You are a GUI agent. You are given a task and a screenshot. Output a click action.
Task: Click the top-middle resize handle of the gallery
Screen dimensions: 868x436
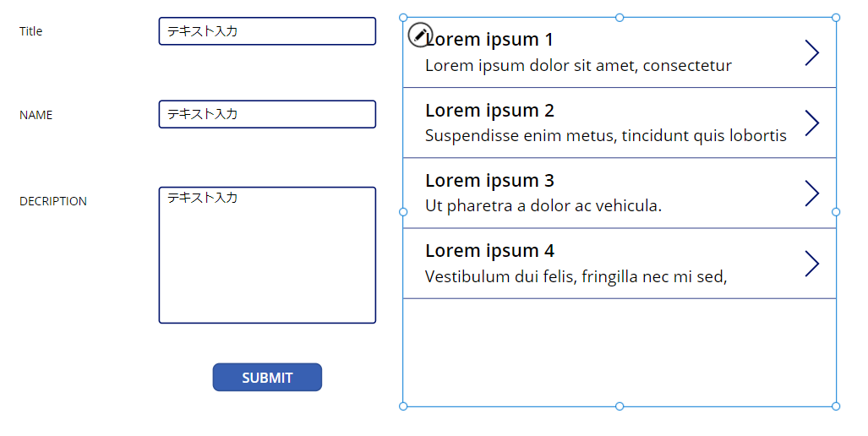coord(620,18)
